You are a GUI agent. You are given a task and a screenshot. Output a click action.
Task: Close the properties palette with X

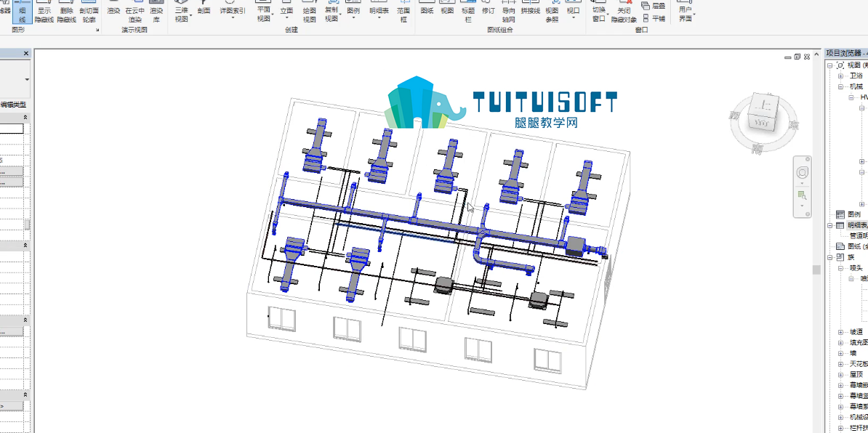[x=26, y=54]
